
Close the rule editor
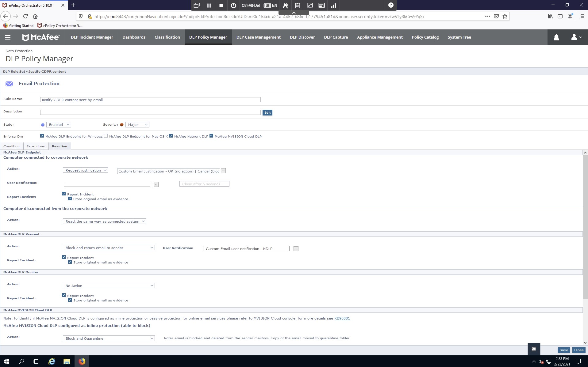point(579,350)
